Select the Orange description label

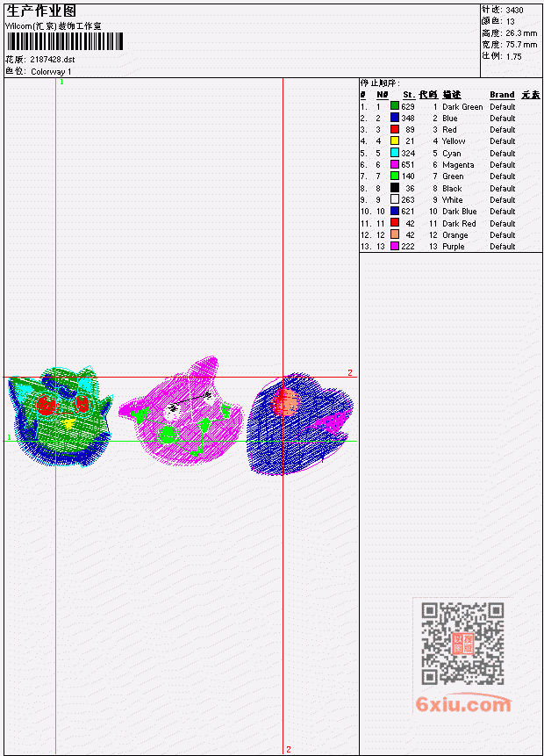(455, 235)
